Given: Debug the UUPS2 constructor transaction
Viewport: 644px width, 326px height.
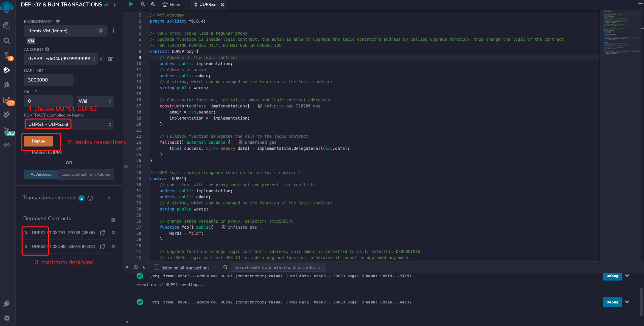Looking at the screenshot, I should [612, 302].
